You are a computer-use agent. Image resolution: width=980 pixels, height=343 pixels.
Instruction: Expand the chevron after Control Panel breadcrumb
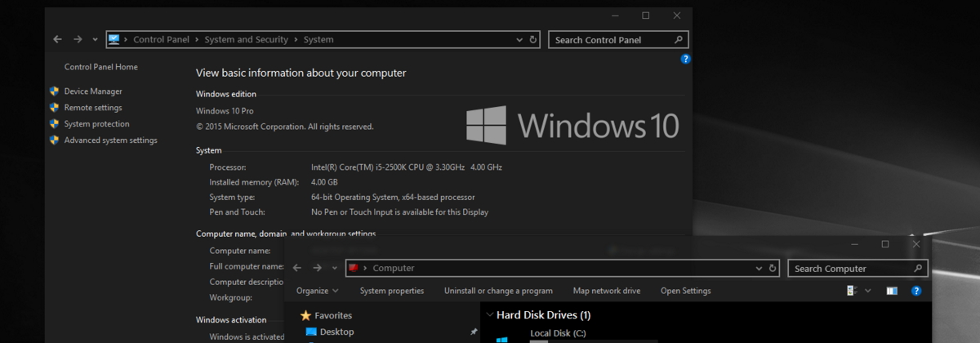coord(197,39)
